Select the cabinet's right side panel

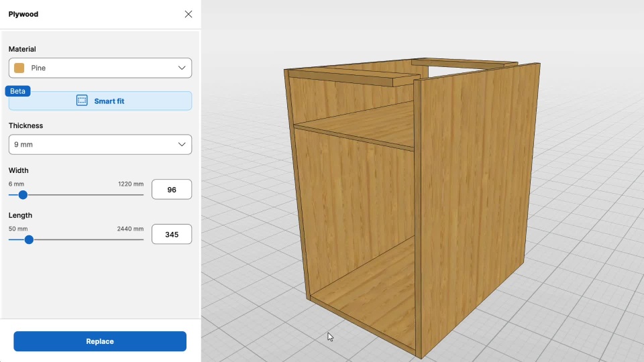click(x=476, y=205)
